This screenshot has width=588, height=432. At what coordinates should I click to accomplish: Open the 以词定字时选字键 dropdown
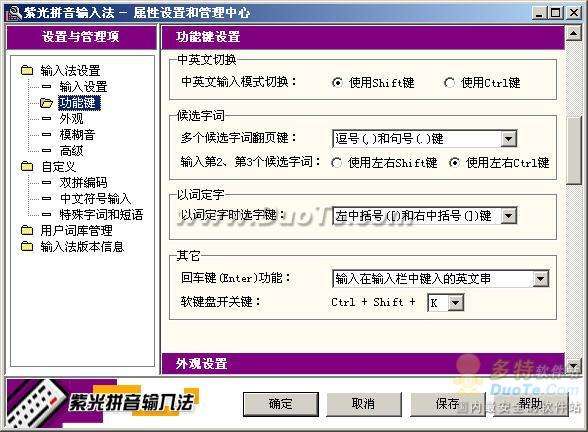click(508, 216)
